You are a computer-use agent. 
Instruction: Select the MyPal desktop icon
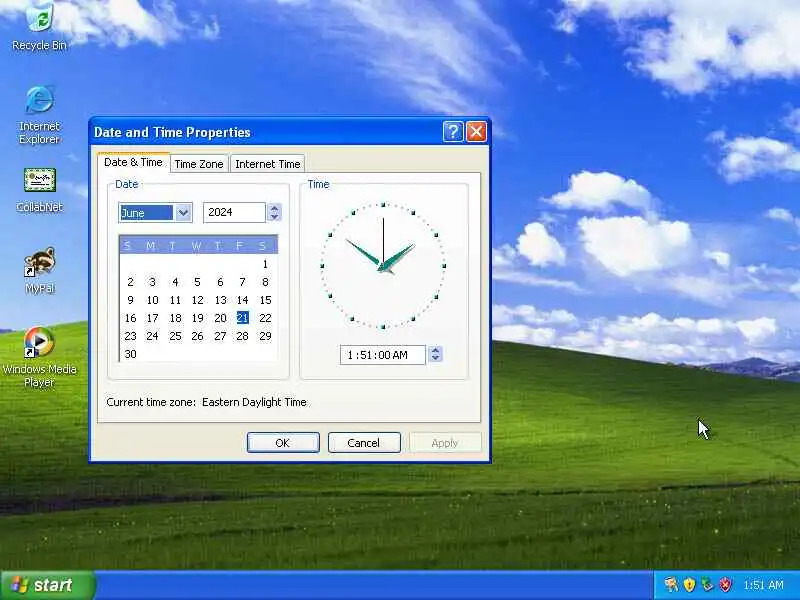coord(39,270)
